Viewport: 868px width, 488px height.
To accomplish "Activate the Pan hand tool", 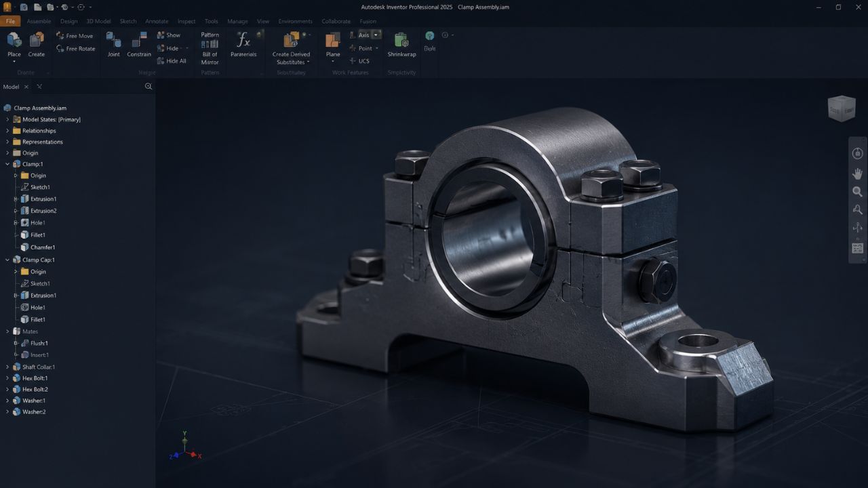I will coord(857,174).
